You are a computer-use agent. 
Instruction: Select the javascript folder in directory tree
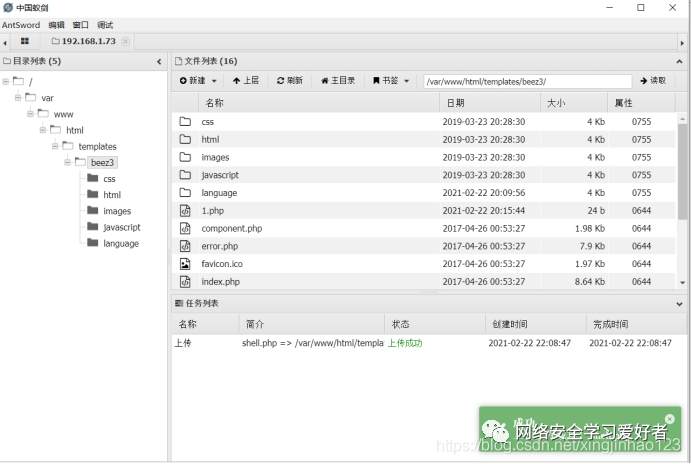(x=122, y=227)
